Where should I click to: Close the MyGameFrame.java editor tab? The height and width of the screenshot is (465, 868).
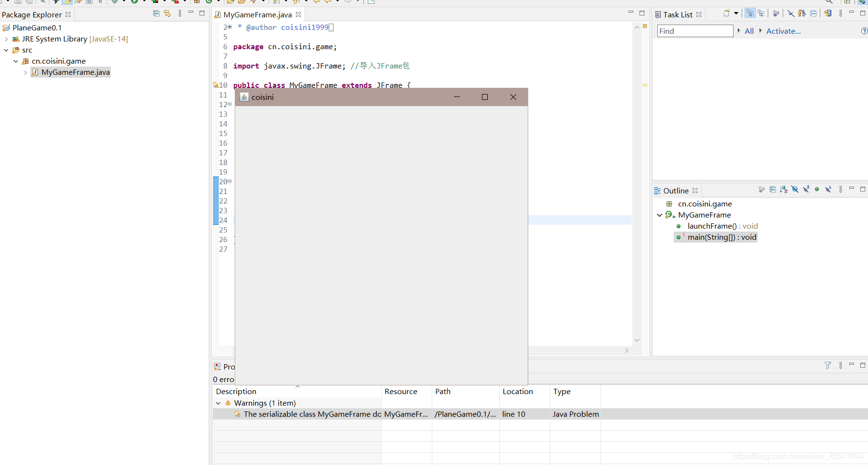(x=298, y=14)
